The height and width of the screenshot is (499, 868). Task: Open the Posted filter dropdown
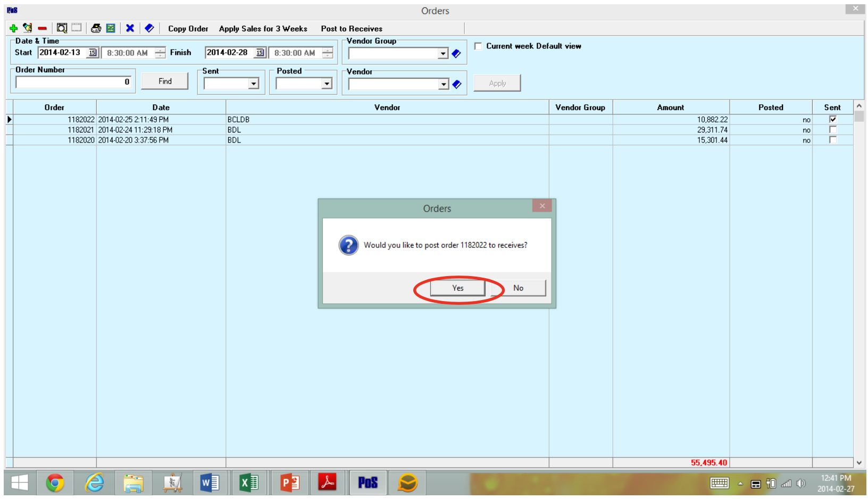(327, 84)
